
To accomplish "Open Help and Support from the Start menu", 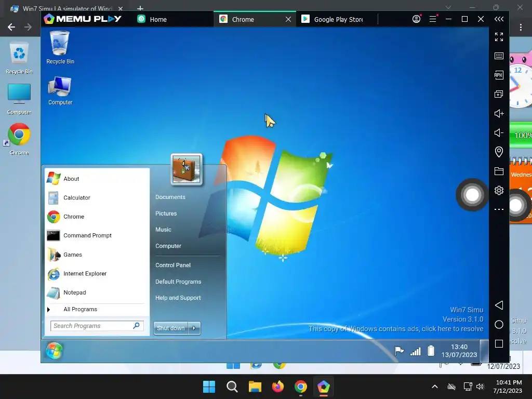I will [178, 298].
